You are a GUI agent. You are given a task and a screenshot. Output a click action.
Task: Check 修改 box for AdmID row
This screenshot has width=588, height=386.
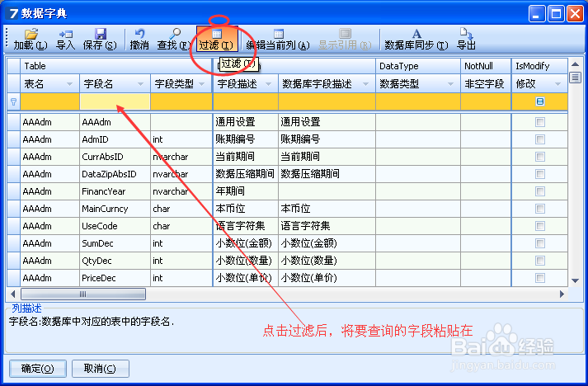540,139
